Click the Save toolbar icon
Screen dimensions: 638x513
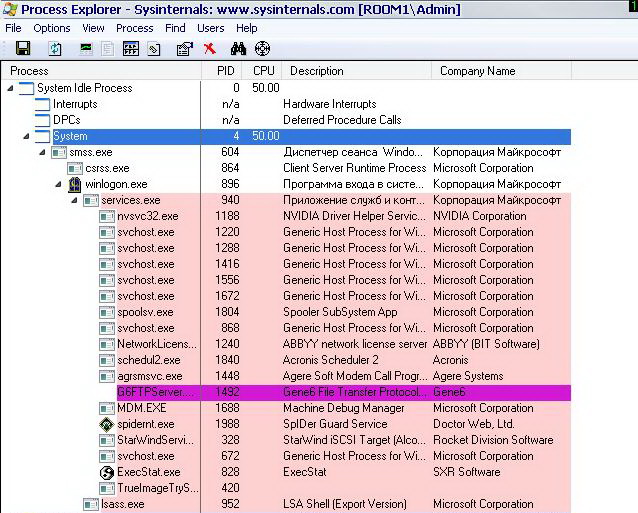coord(23,49)
